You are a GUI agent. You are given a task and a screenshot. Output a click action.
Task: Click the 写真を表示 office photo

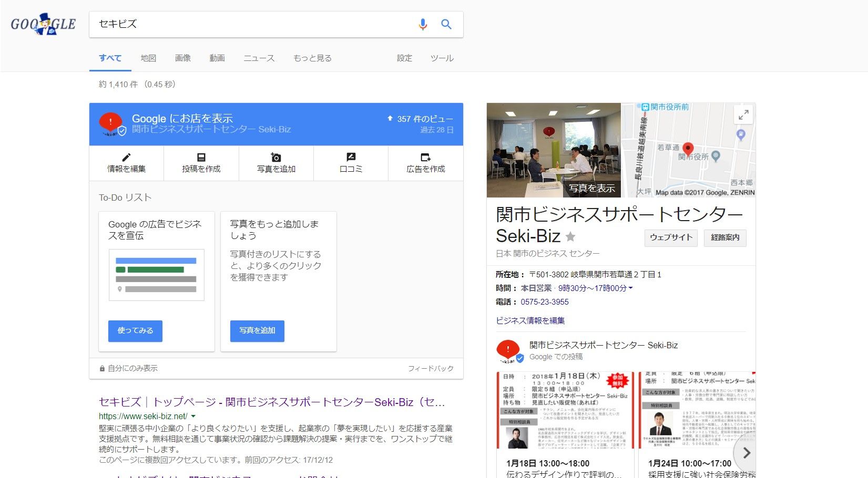[554, 150]
